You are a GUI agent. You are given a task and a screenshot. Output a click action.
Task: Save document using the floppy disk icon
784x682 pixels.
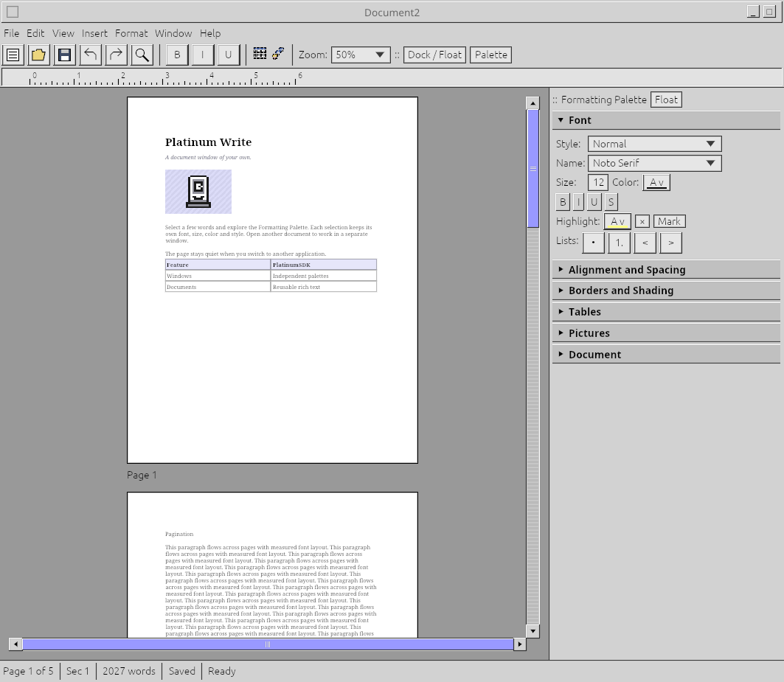[x=64, y=55]
